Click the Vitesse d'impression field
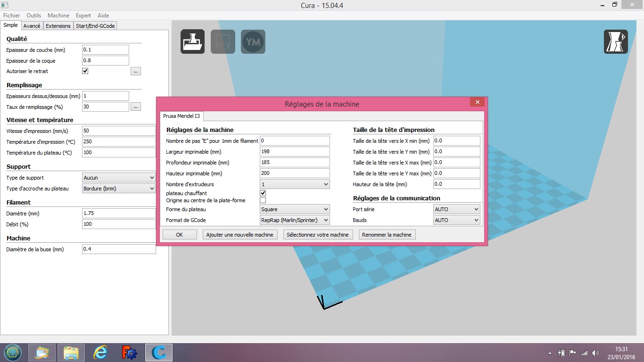644x362 pixels. (119, 131)
